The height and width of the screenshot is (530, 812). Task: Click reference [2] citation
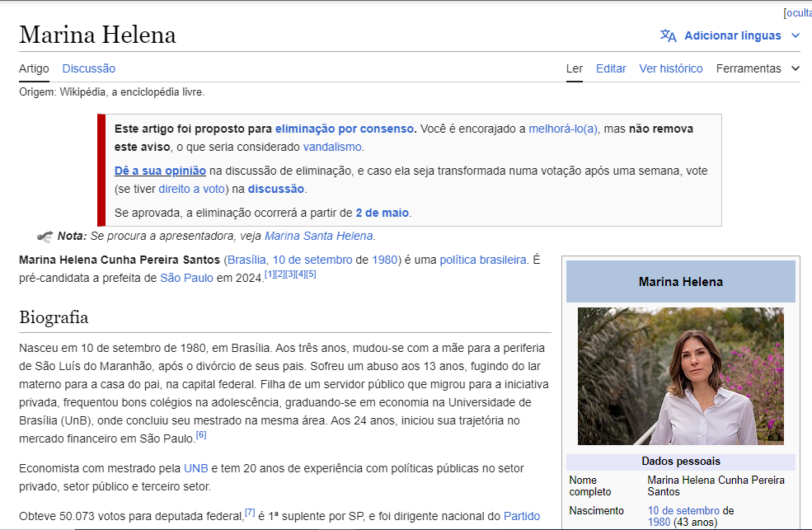(279, 274)
